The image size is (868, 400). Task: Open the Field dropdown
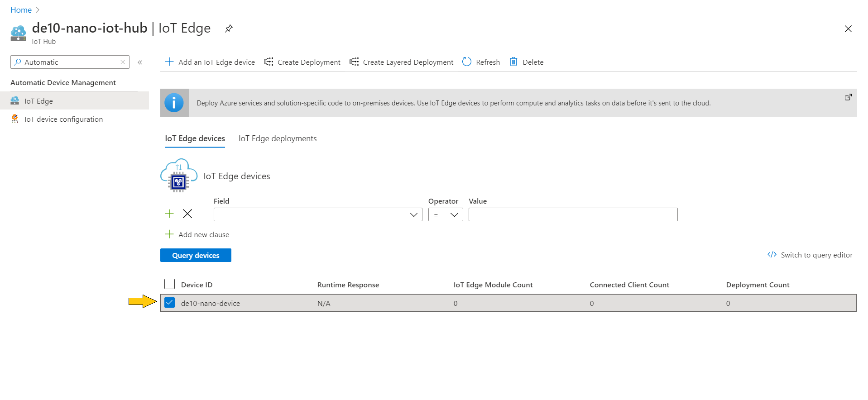click(x=317, y=214)
